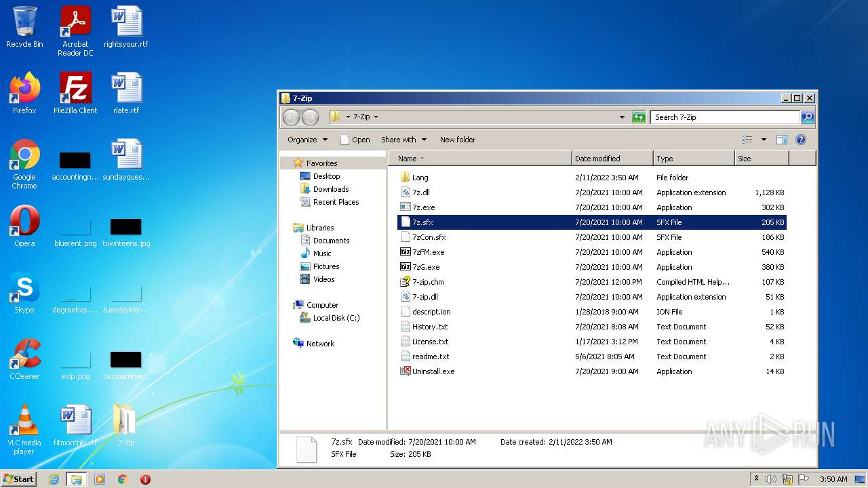Click the volume icon in system tray
Viewport: 868px width, 488px height.
click(771, 479)
